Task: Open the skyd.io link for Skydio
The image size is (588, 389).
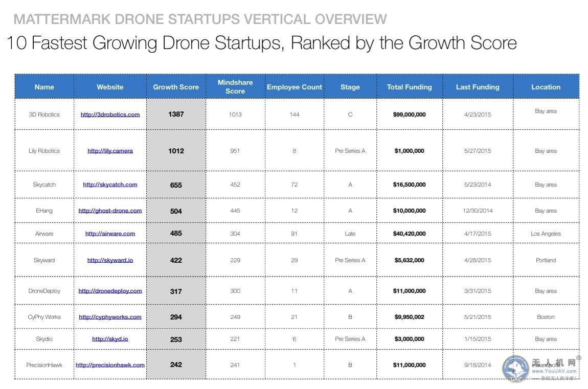Action: [x=110, y=339]
